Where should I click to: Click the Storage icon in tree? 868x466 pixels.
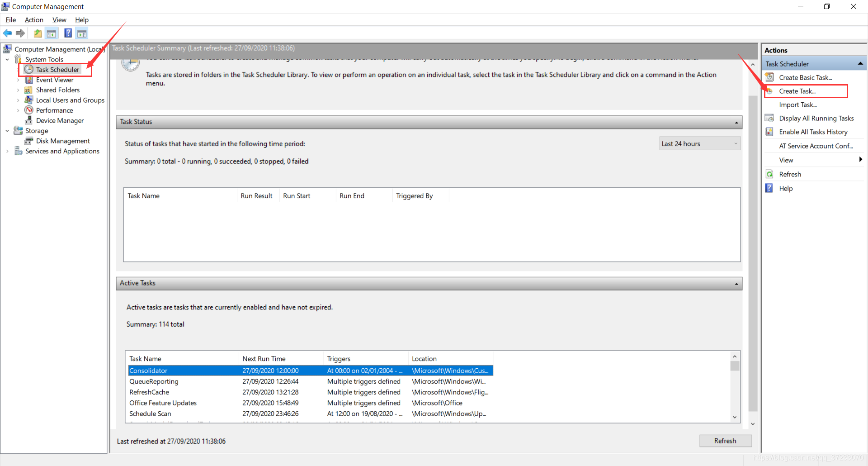18,130
